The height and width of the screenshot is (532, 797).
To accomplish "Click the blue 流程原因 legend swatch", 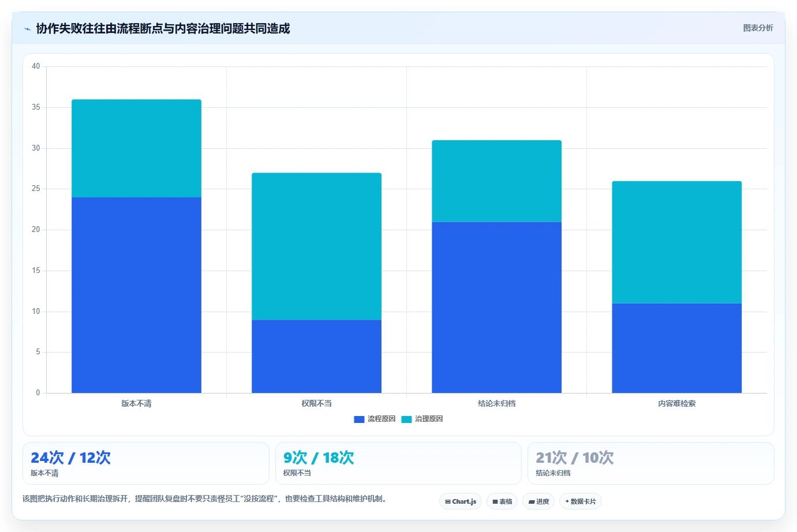I will click(x=359, y=419).
